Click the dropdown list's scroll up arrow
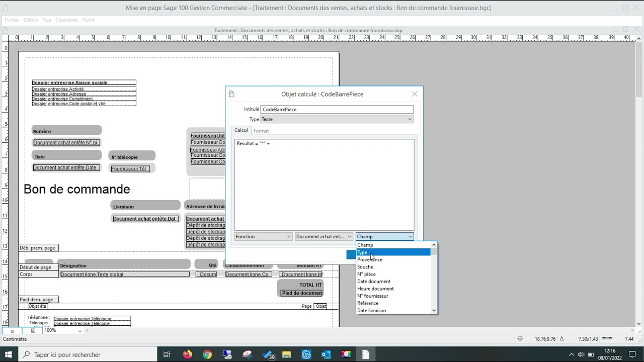This screenshot has width=644, height=362. [x=434, y=245]
